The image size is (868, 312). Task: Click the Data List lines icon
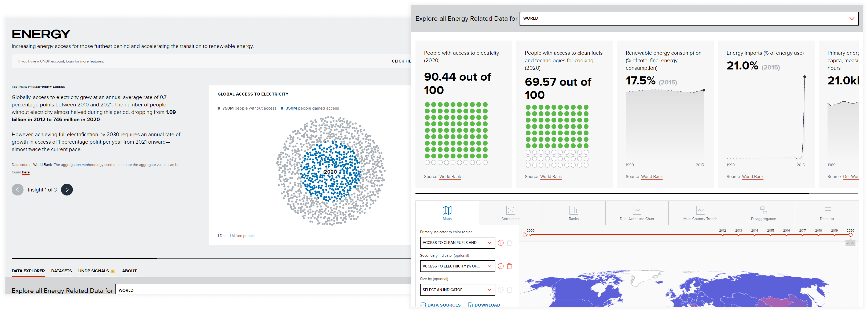click(x=827, y=210)
